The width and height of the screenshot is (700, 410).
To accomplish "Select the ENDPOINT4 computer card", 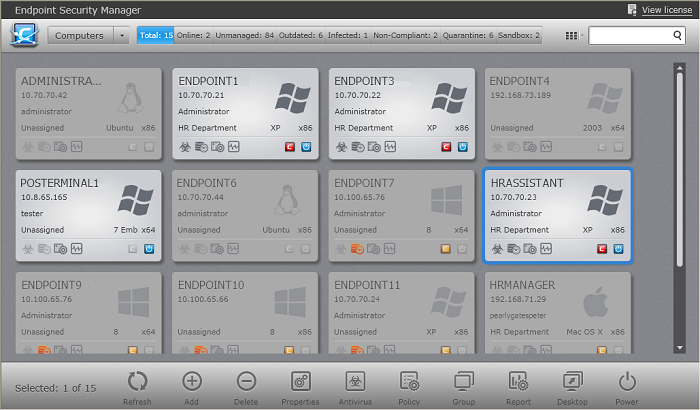I will pyautogui.click(x=558, y=113).
